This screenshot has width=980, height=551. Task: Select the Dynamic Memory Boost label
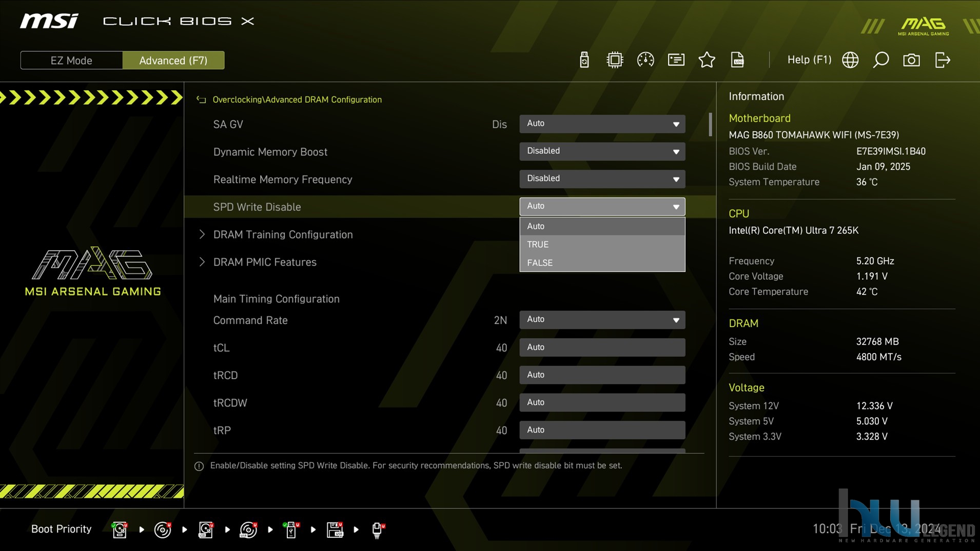pyautogui.click(x=270, y=152)
